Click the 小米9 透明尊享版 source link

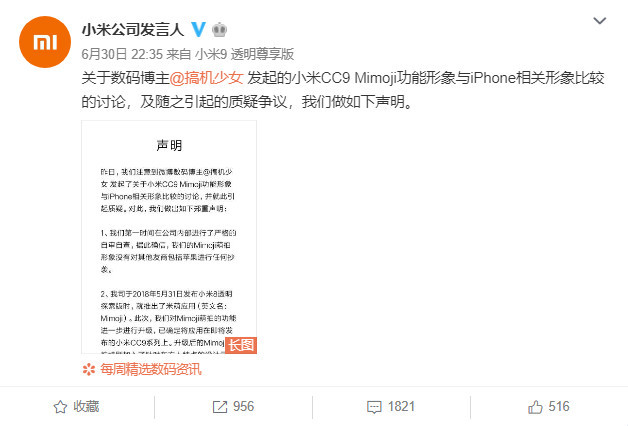[x=244, y=54]
